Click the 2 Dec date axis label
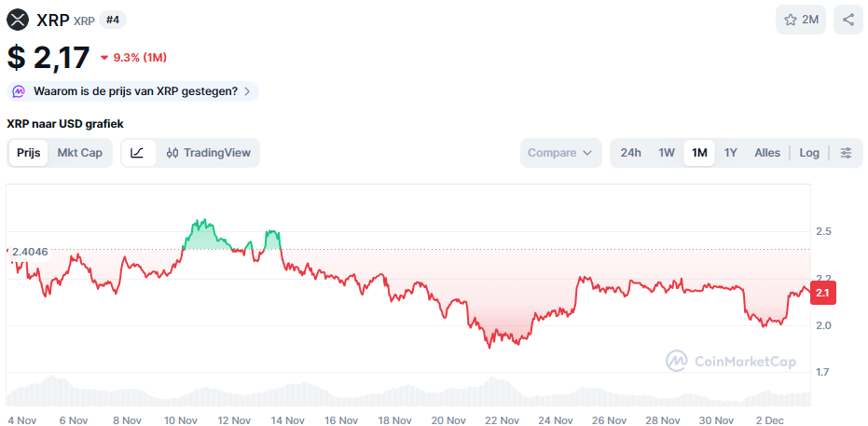 click(x=770, y=419)
